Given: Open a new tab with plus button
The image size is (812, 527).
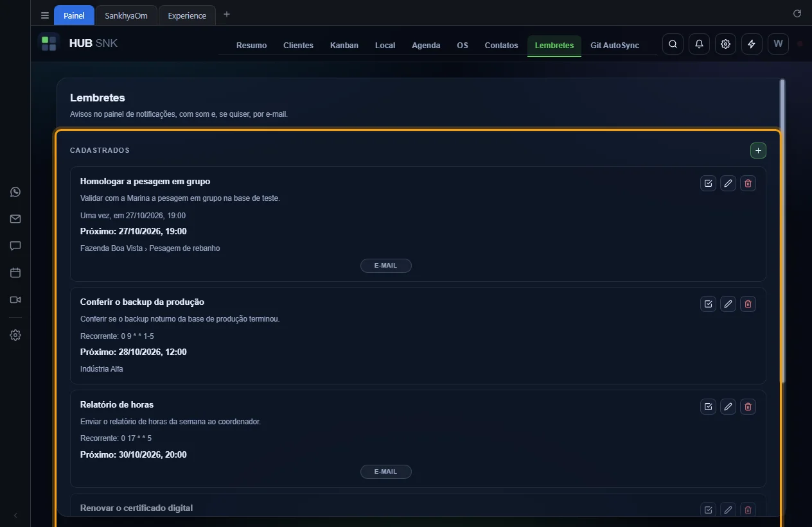Looking at the screenshot, I should [x=226, y=15].
